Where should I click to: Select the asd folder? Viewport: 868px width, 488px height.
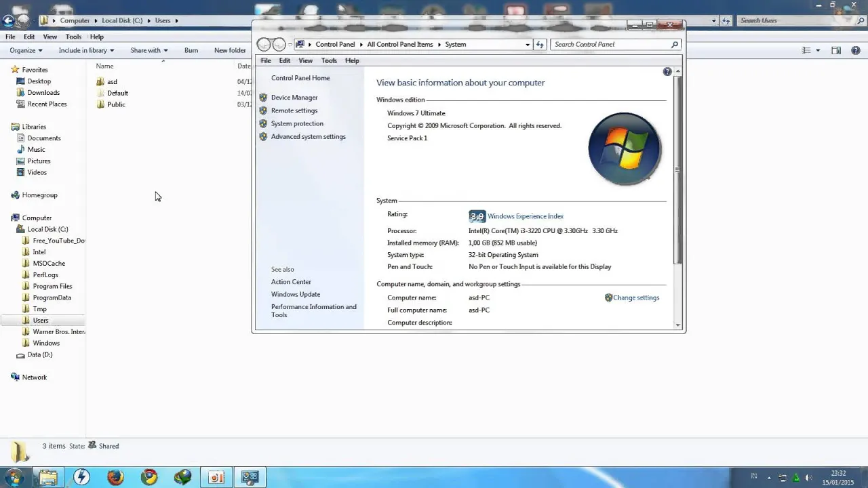coord(112,82)
